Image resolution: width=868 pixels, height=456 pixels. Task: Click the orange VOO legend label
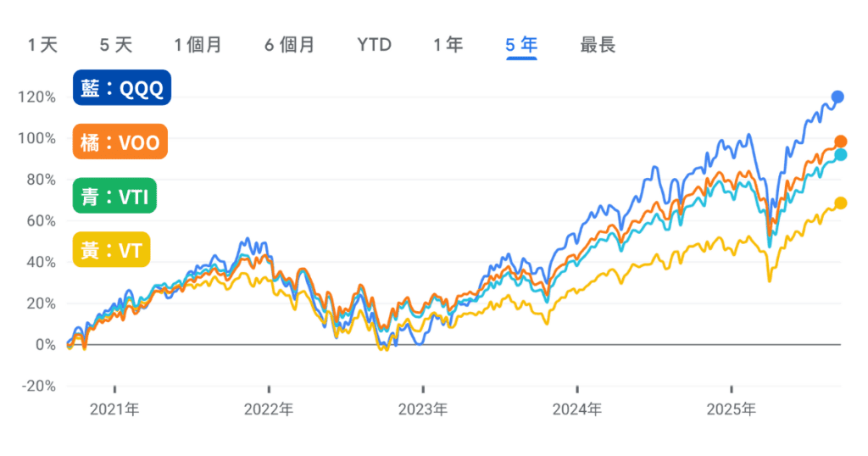(x=120, y=142)
